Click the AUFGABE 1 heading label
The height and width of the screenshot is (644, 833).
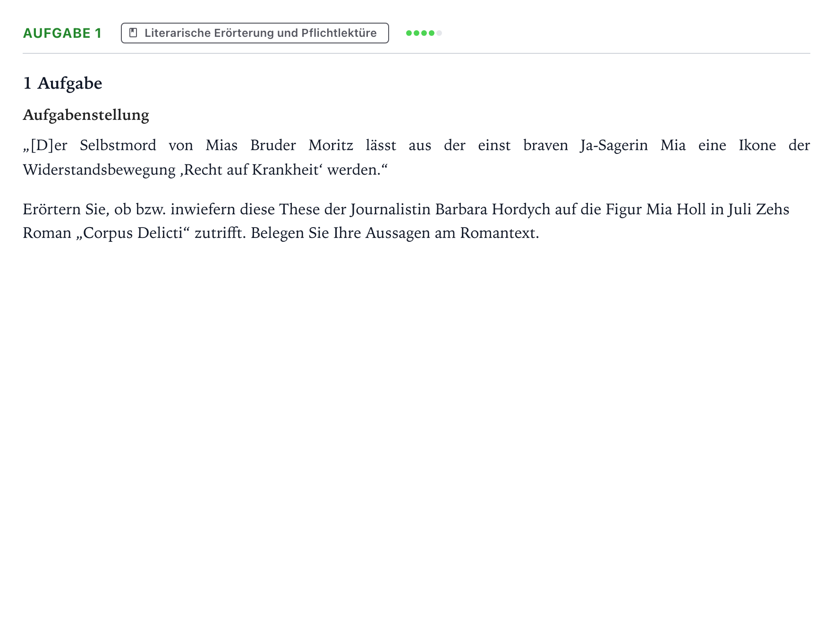click(62, 33)
